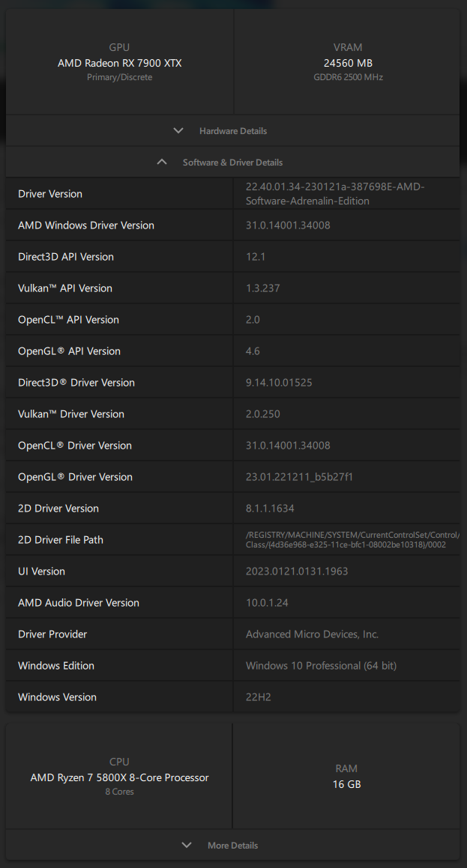This screenshot has height=868, width=467.
Task: Click the Windows Version value 22H2
Action: coord(259,697)
